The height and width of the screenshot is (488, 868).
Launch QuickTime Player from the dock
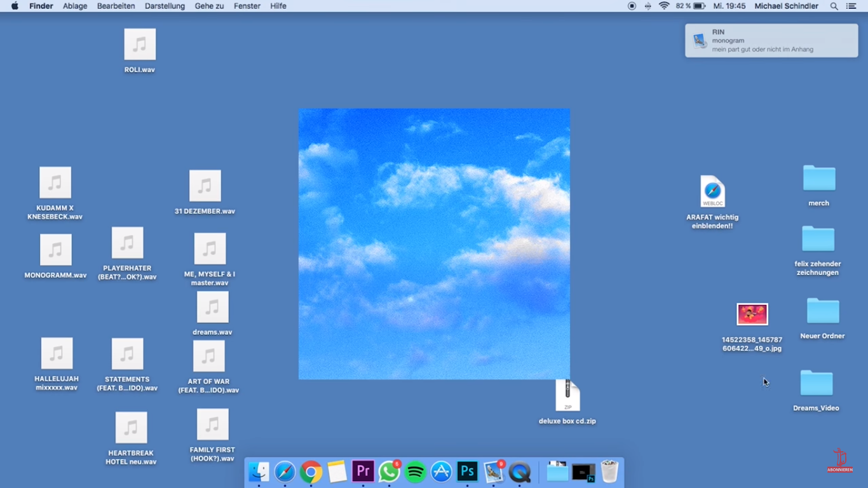click(x=520, y=472)
